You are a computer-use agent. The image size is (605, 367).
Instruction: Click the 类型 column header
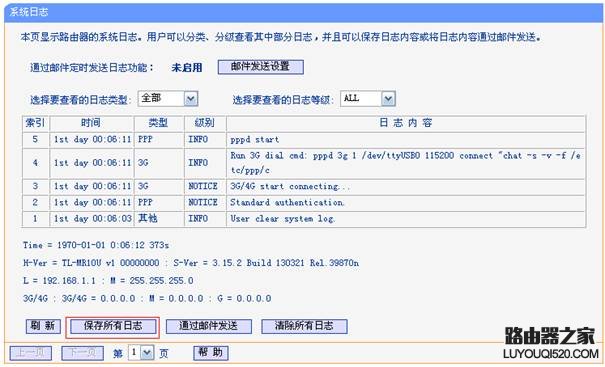[159, 123]
